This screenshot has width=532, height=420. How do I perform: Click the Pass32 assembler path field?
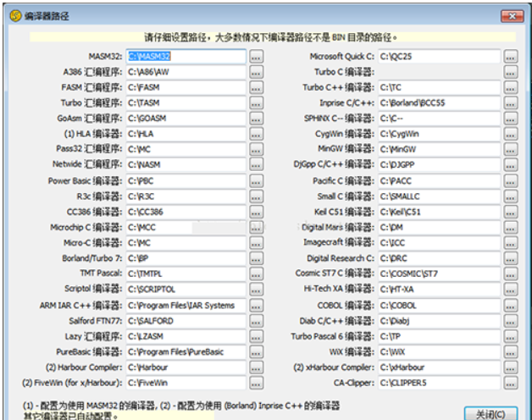coord(186,149)
